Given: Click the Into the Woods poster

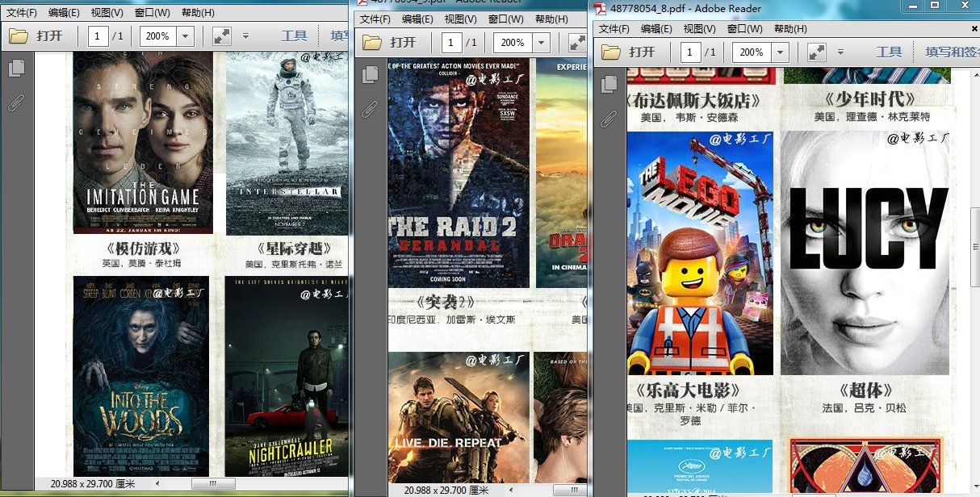Looking at the screenshot, I should (x=141, y=376).
